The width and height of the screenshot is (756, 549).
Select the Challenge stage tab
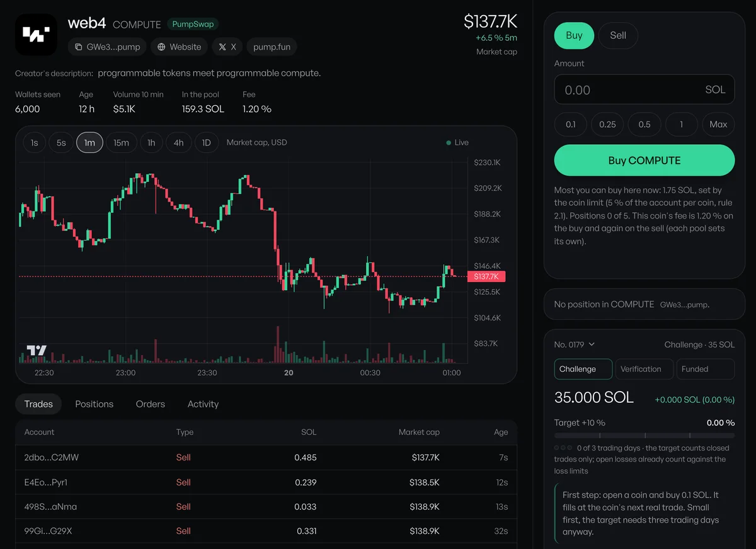[583, 369]
